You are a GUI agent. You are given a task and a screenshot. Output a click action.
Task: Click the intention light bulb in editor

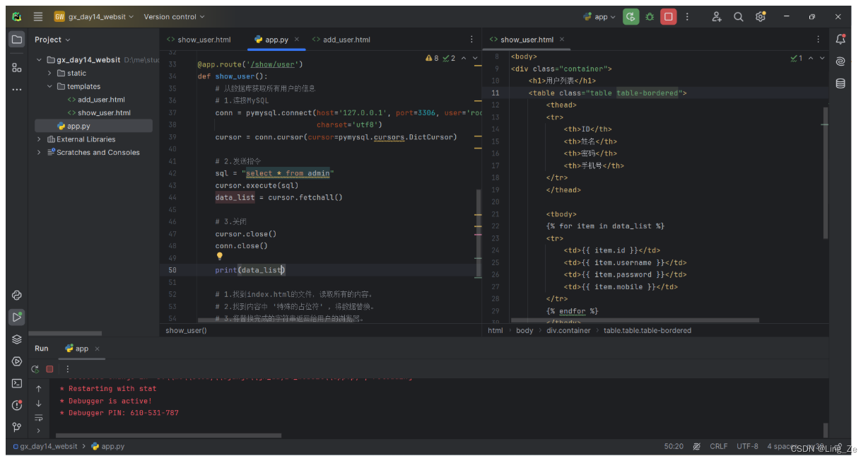220,257
